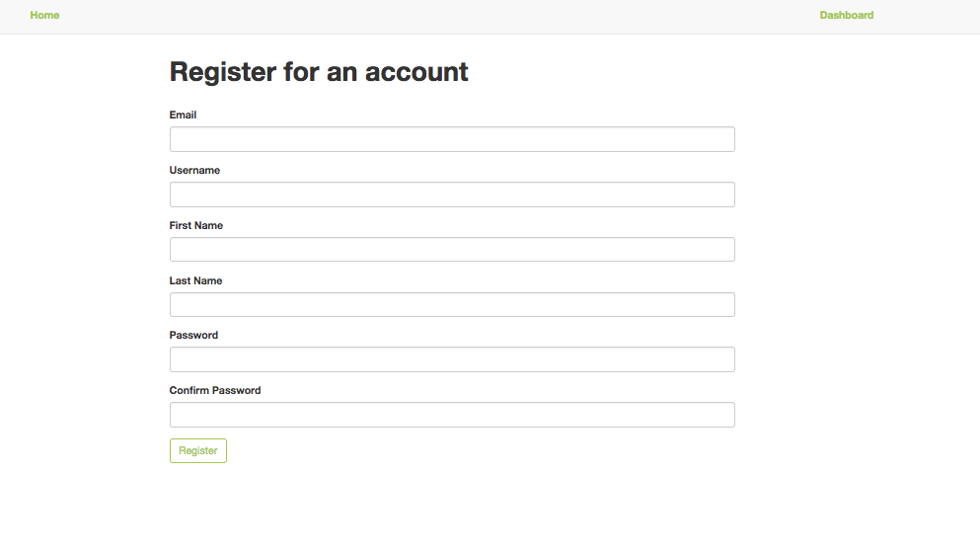Click the Username field label
Viewport: 980px width, 549px height.
(x=194, y=171)
